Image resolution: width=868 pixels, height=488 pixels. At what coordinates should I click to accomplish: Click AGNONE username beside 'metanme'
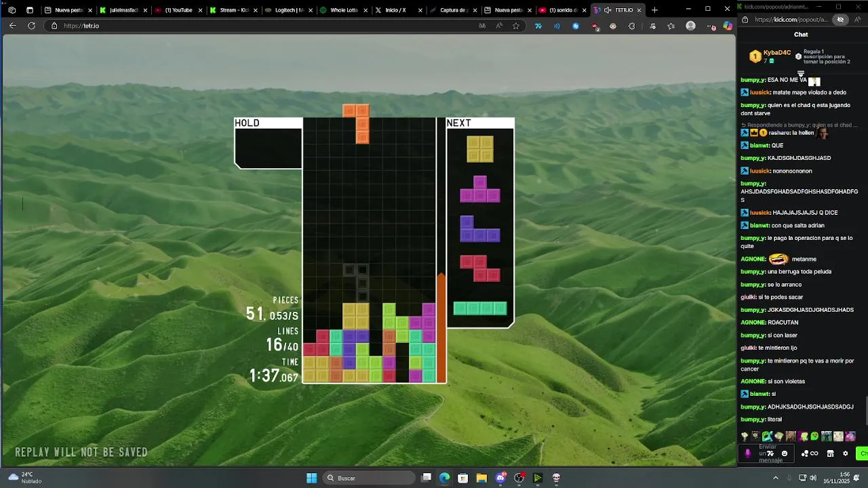point(753,259)
